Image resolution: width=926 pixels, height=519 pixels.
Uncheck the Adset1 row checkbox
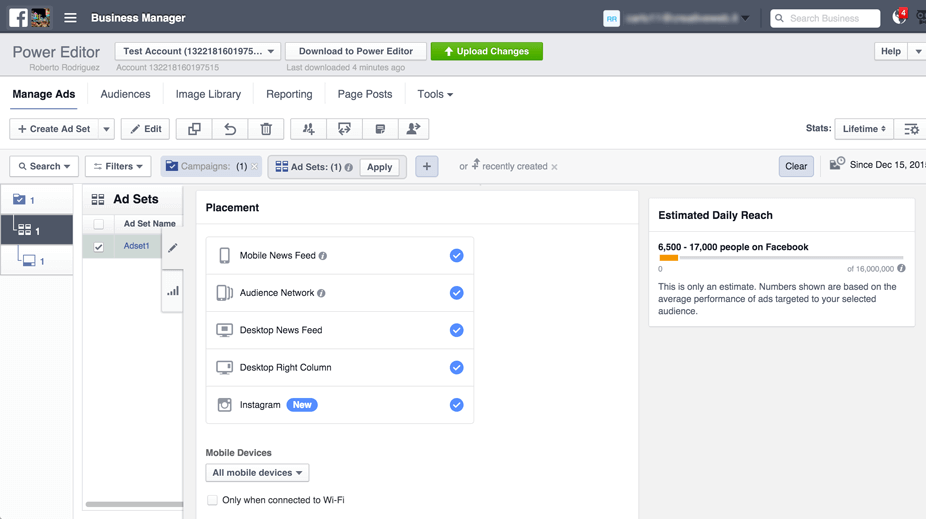(99, 247)
